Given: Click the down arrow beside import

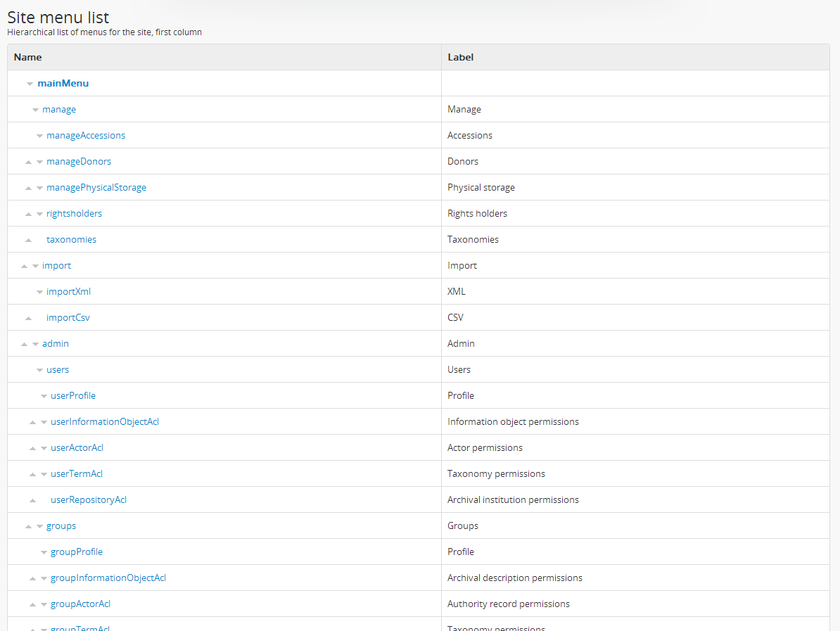Looking at the screenshot, I should (x=36, y=266).
